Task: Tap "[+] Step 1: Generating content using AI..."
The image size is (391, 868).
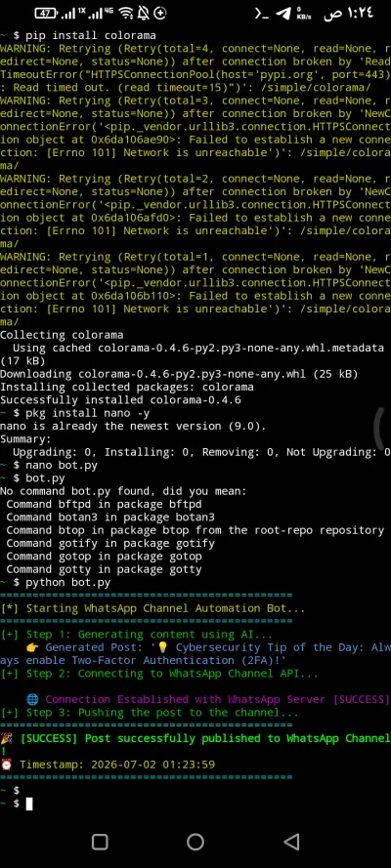Action: 137,634
